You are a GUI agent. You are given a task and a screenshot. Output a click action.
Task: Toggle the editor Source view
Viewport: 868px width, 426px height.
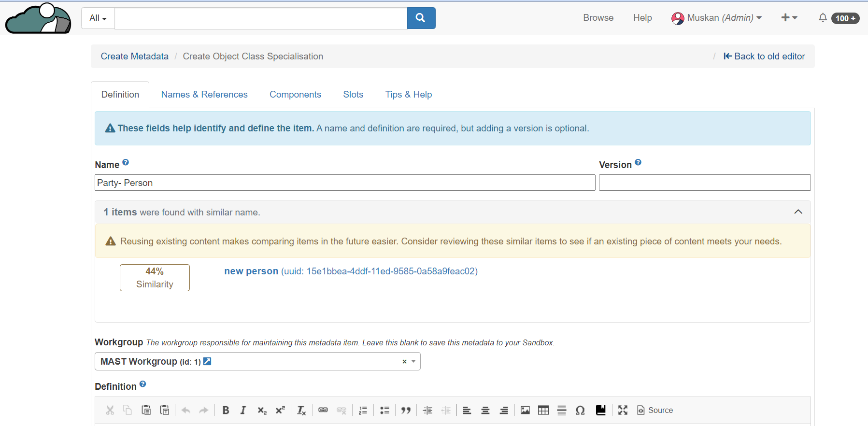pos(655,410)
